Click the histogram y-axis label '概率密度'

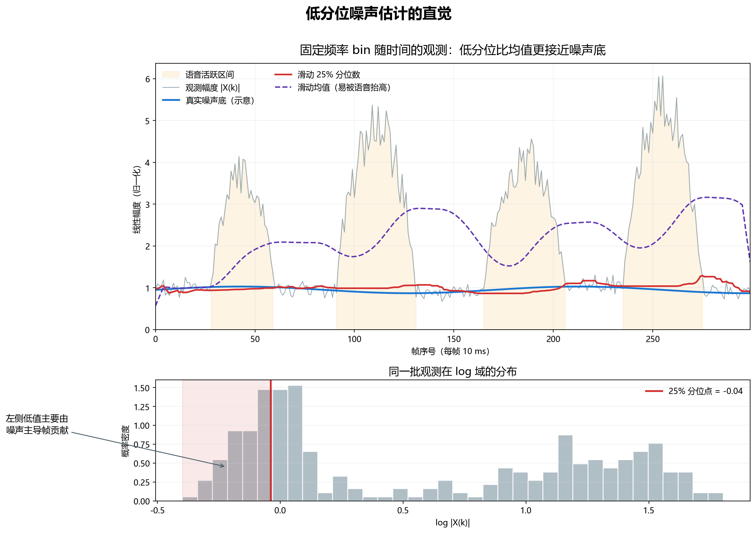(126, 441)
